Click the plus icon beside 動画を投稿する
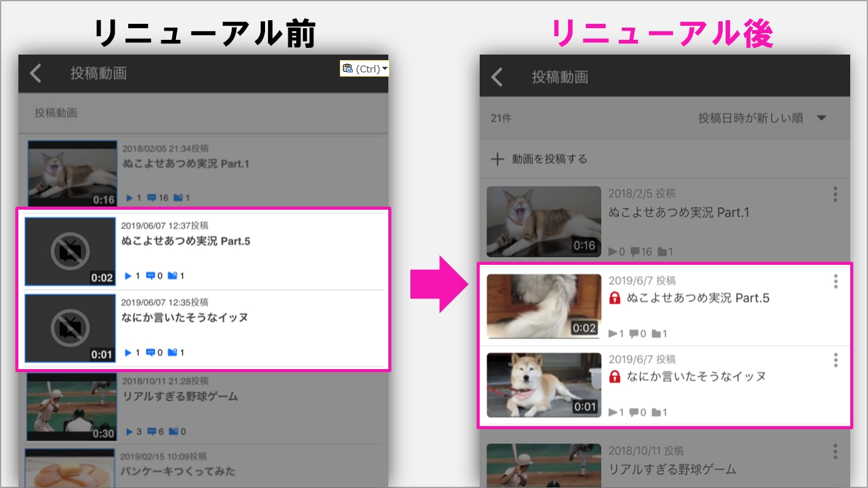Image resolution: width=868 pixels, height=488 pixels. (497, 159)
